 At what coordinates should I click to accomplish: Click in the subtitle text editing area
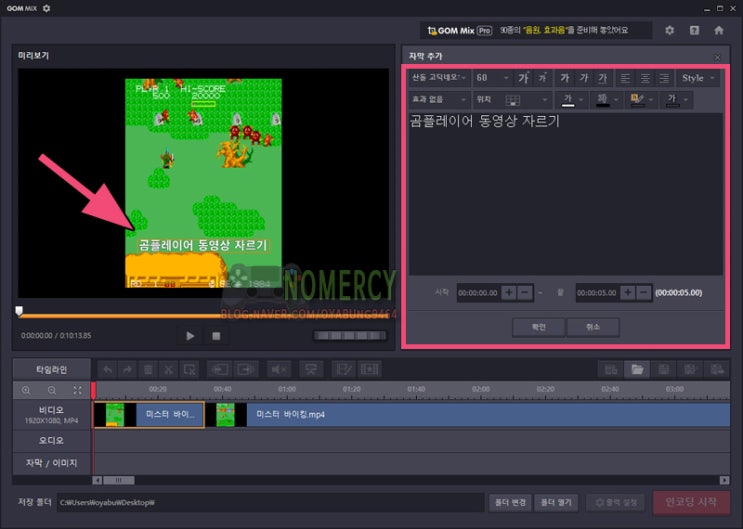(566, 194)
